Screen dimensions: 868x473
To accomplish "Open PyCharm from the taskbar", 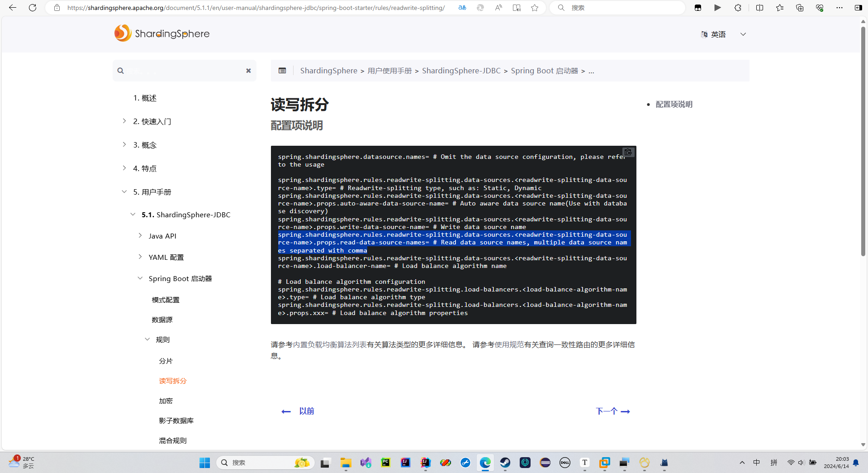I will click(386, 463).
